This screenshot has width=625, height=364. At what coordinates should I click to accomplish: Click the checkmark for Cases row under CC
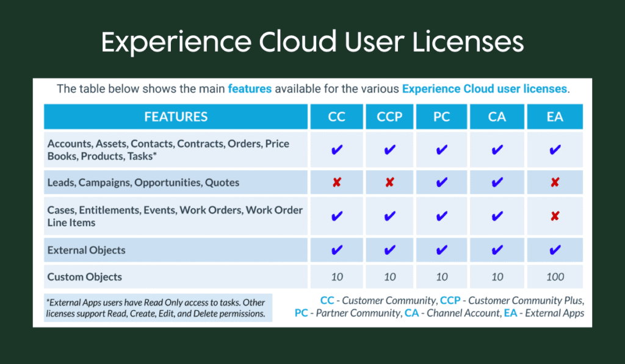pyautogui.click(x=337, y=216)
